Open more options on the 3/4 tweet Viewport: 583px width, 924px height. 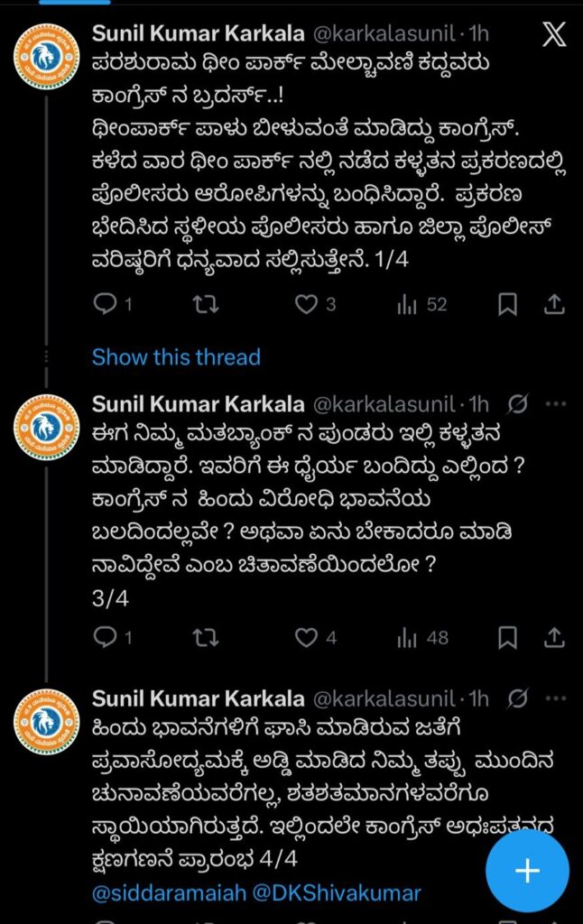point(555,402)
